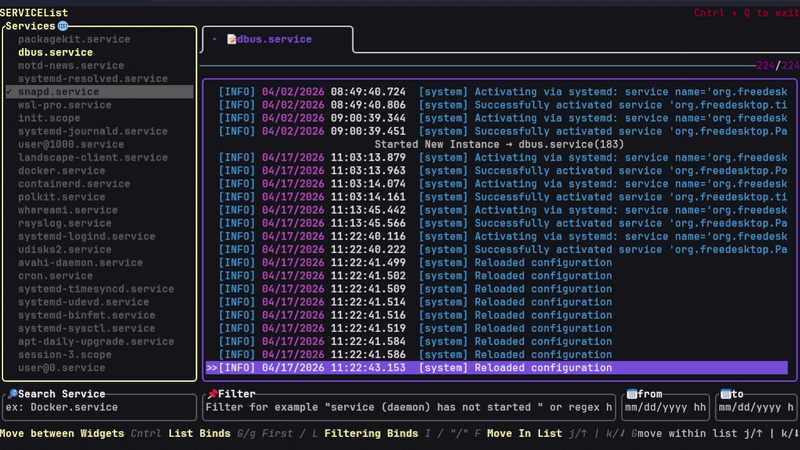Focus the Filter input field
The height and width of the screenshot is (450, 800).
point(409,408)
